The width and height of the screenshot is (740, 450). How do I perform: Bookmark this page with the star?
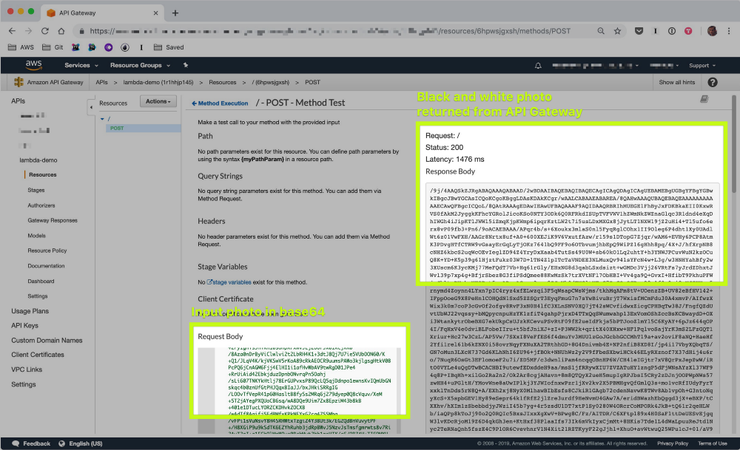pyautogui.click(x=617, y=31)
